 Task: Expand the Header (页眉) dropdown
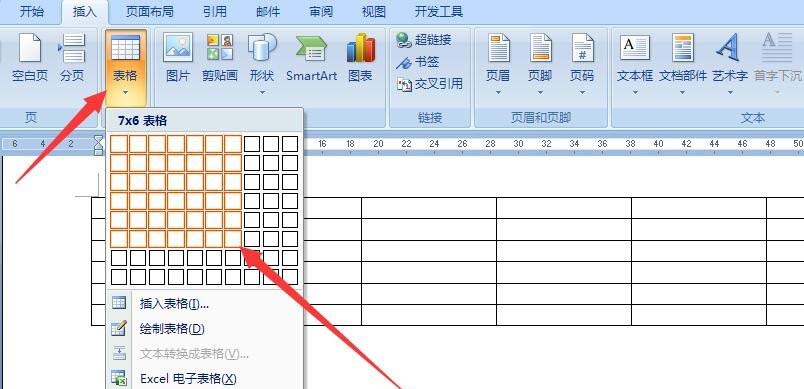click(x=498, y=64)
